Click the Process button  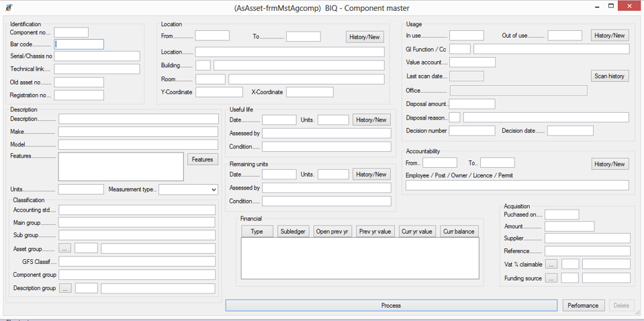pos(391,305)
